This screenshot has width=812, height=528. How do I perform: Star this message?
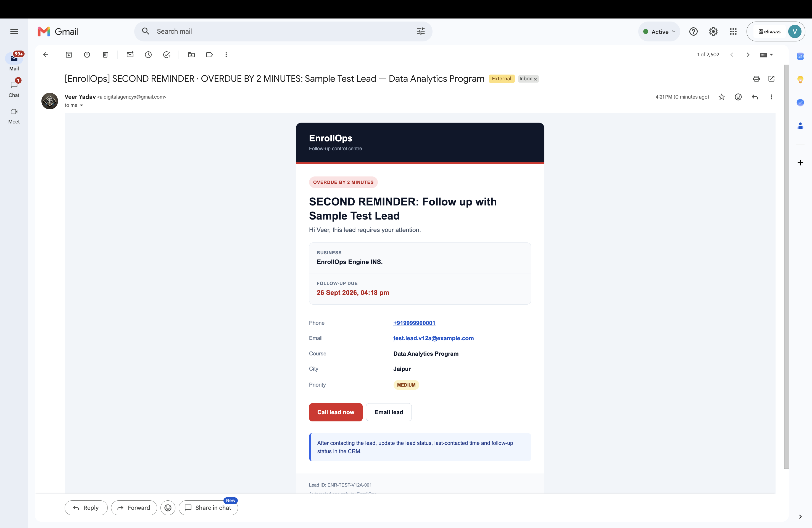(x=722, y=97)
